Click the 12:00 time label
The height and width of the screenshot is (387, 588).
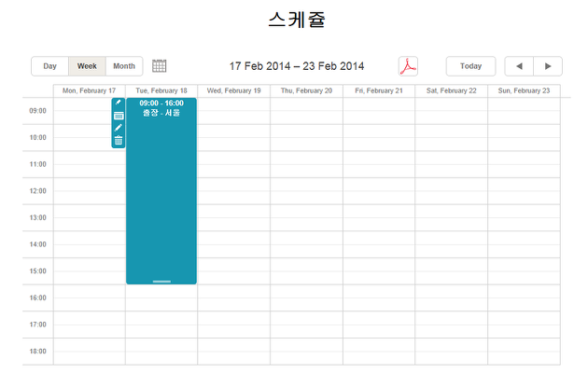tap(38, 191)
